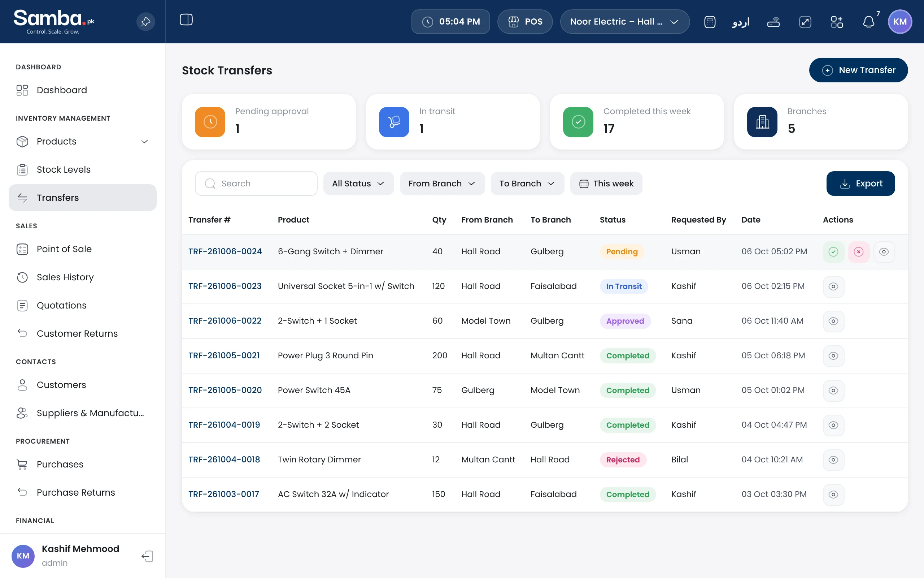The image size is (924, 578).
Task: Toggle the sidebar panel icon
Action: coord(186,20)
